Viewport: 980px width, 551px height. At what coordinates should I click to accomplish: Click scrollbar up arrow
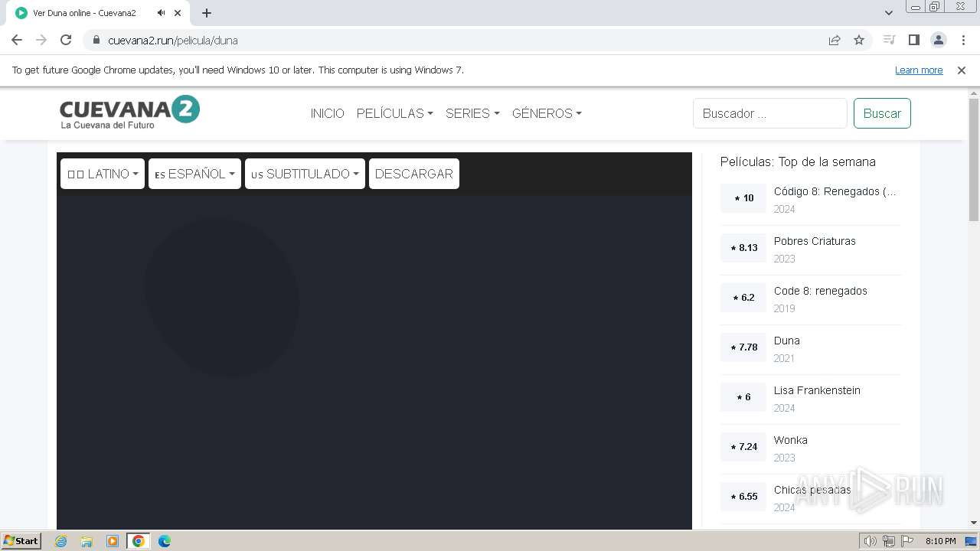click(974, 93)
